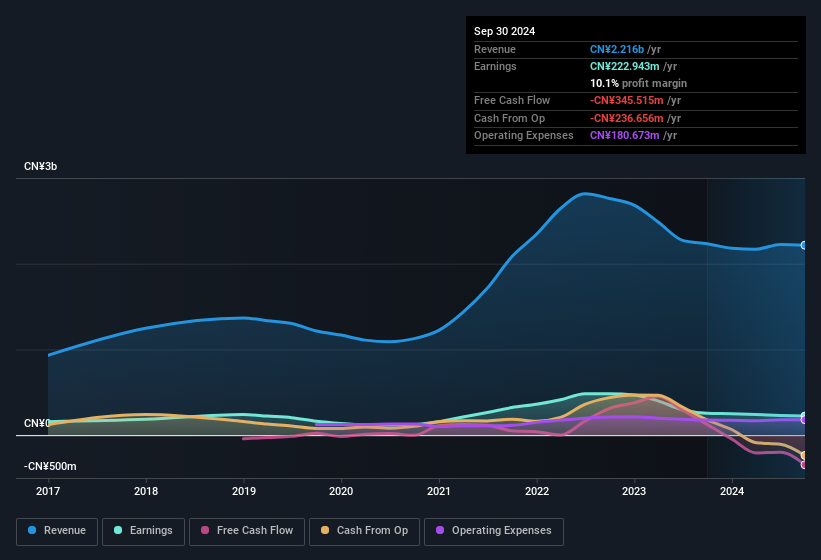Click the Free Cash Flow endpoint marker

(804, 464)
